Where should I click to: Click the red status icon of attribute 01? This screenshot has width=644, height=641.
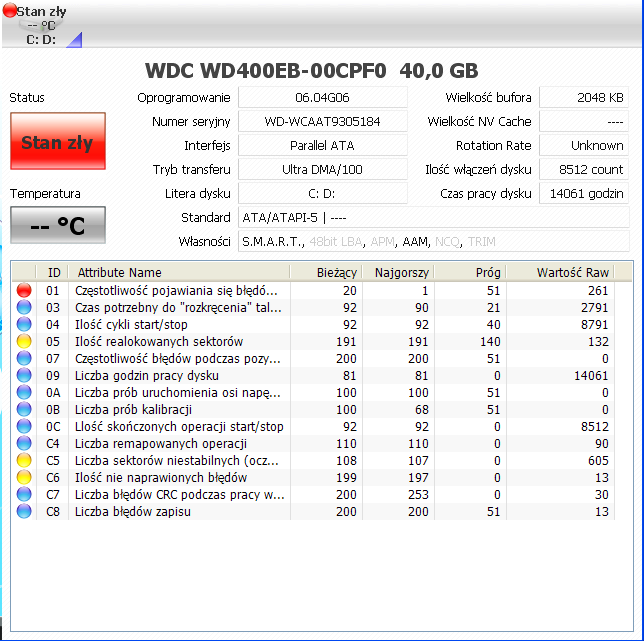pos(24,290)
